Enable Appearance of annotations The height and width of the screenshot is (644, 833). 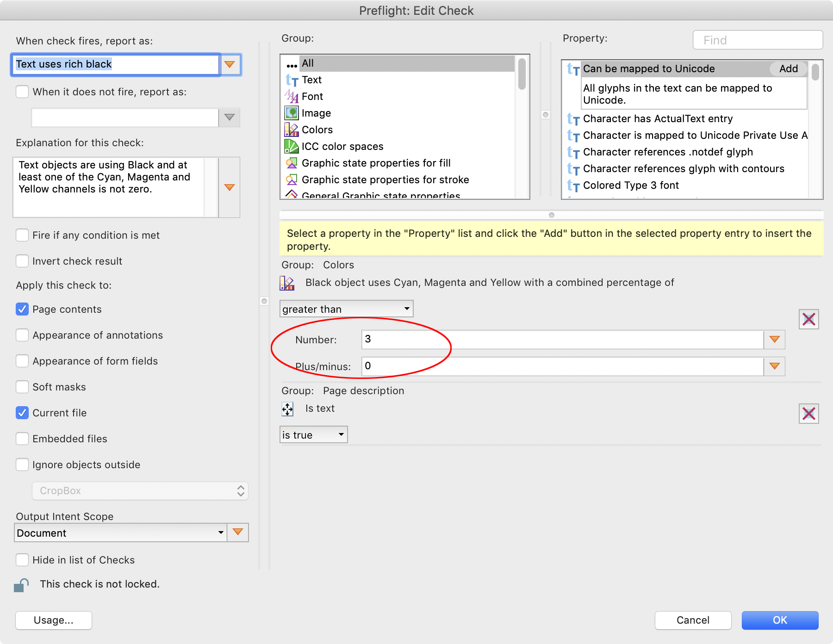(22, 335)
